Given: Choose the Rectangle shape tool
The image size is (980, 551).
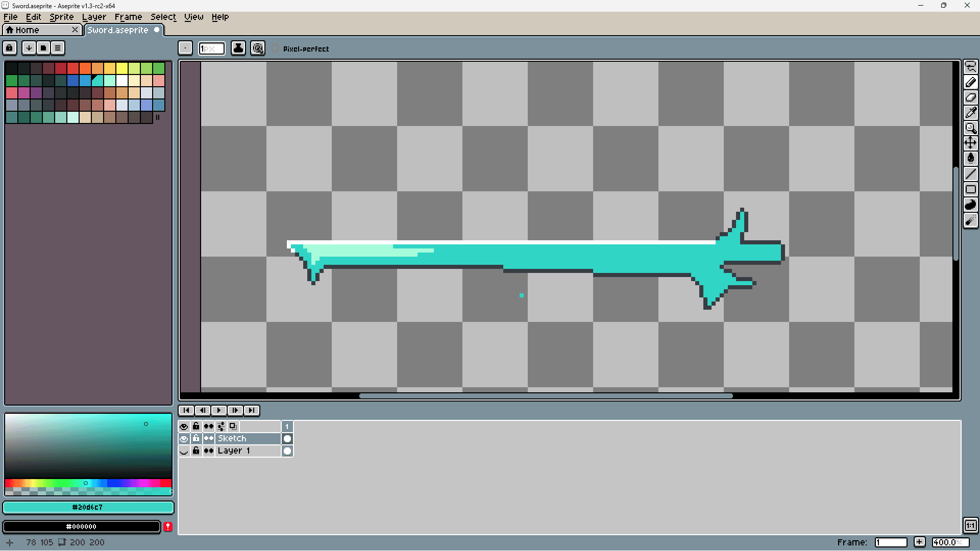Looking at the screenshot, I should point(970,189).
